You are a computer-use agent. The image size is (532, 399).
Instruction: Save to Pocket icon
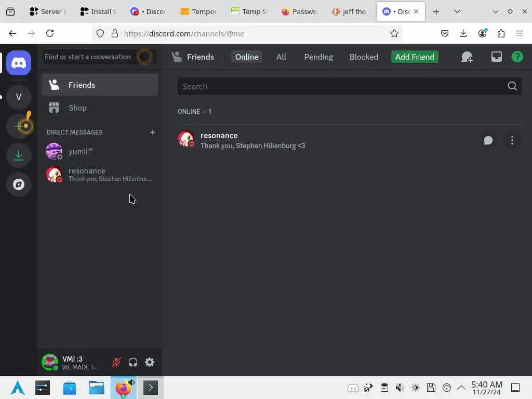point(445,33)
